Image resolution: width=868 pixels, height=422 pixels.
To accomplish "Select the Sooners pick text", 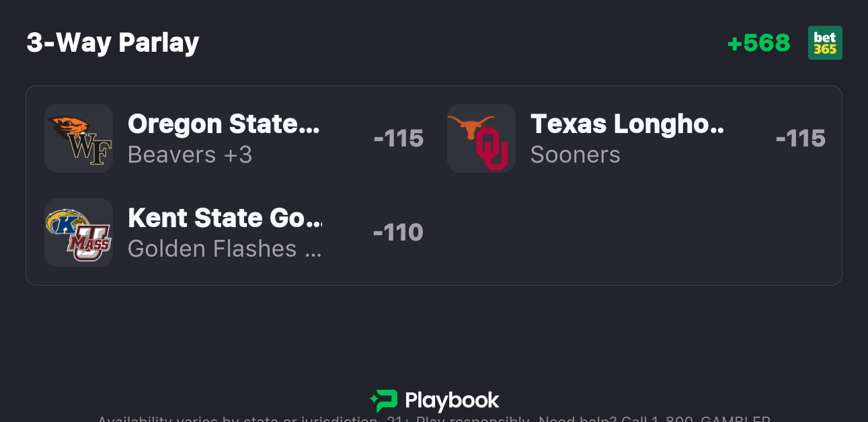I will tap(575, 155).
